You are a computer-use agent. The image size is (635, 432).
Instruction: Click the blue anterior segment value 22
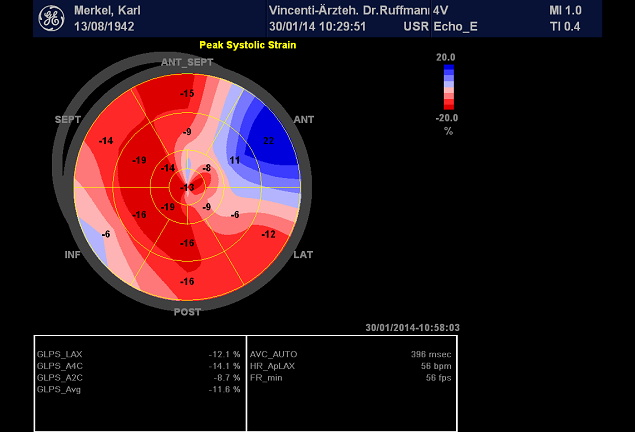tap(269, 141)
